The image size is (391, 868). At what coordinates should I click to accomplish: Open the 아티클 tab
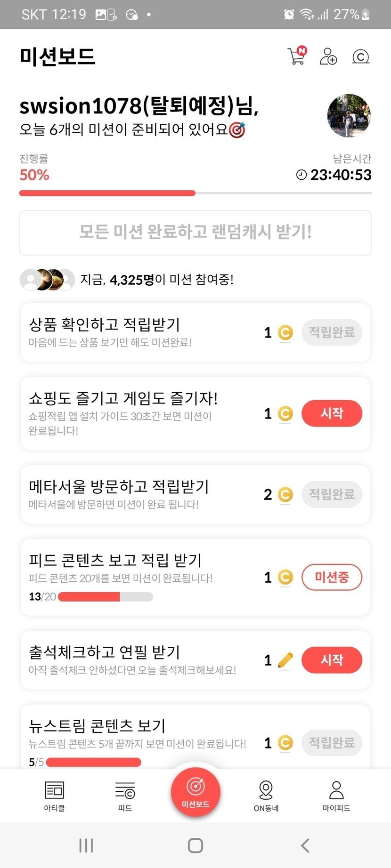point(54,796)
